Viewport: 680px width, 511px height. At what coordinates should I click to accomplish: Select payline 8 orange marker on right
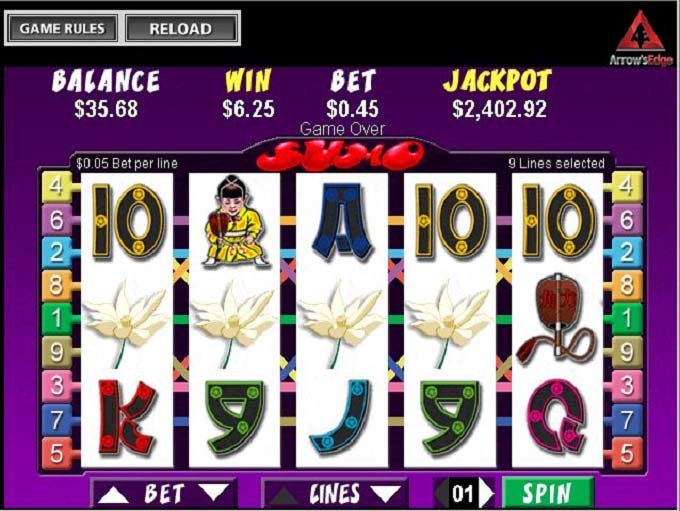tap(627, 285)
